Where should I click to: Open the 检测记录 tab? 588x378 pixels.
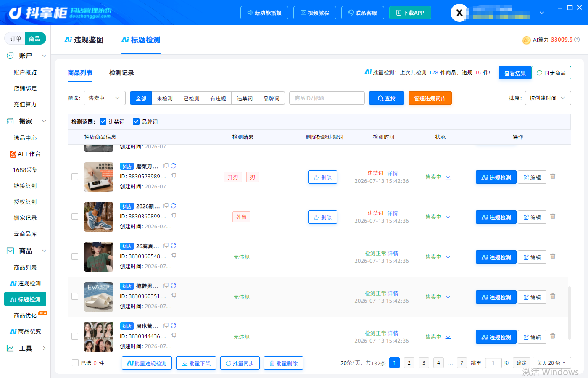[x=121, y=73]
